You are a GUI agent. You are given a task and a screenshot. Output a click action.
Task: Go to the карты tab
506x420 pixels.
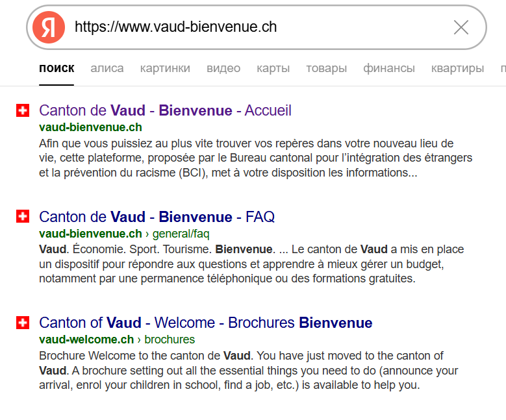(x=273, y=68)
